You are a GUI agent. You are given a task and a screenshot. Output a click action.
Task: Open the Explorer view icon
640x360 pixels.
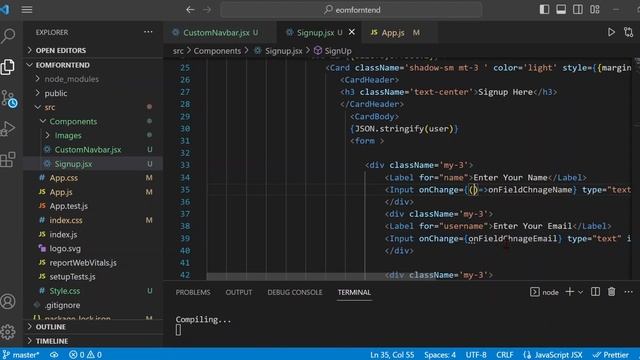coord(8,67)
